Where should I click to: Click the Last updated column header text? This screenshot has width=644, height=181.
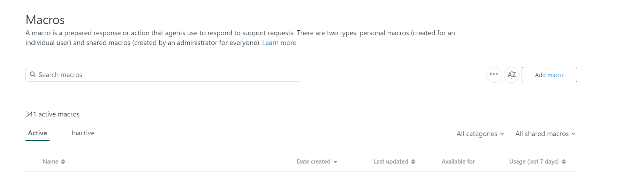point(391,161)
